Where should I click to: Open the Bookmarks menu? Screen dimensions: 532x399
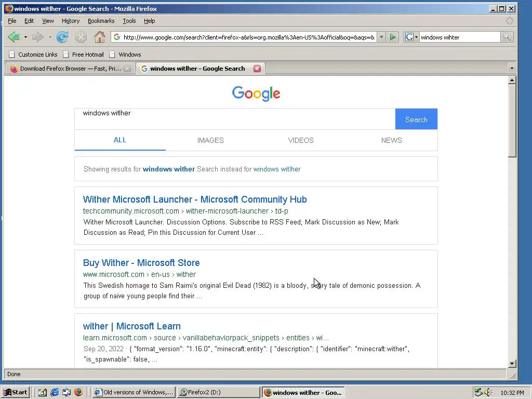[101, 21]
